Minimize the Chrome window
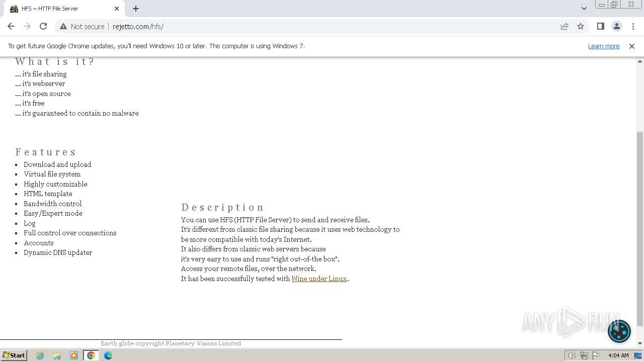 601,5
